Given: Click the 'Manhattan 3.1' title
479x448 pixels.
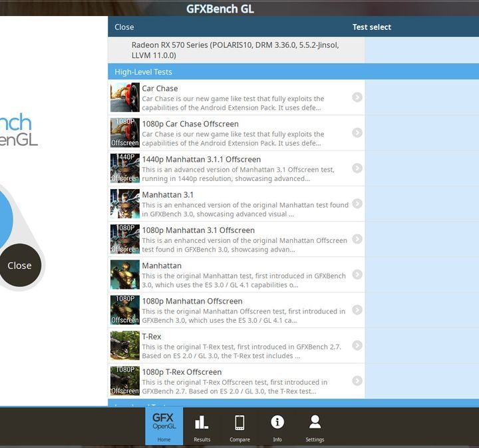Looking at the screenshot, I should pyautogui.click(x=168, y=195).
